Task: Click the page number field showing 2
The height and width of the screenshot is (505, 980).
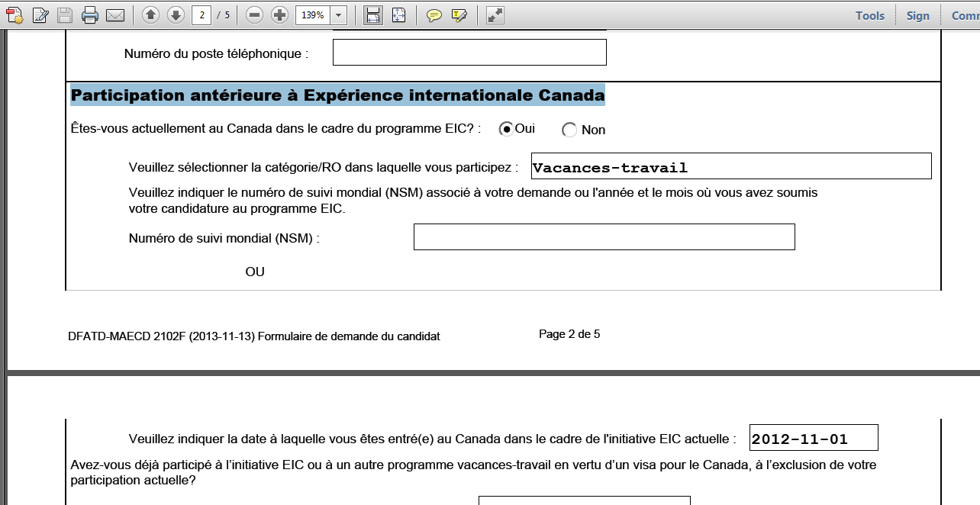Action: tap(201, 15)
